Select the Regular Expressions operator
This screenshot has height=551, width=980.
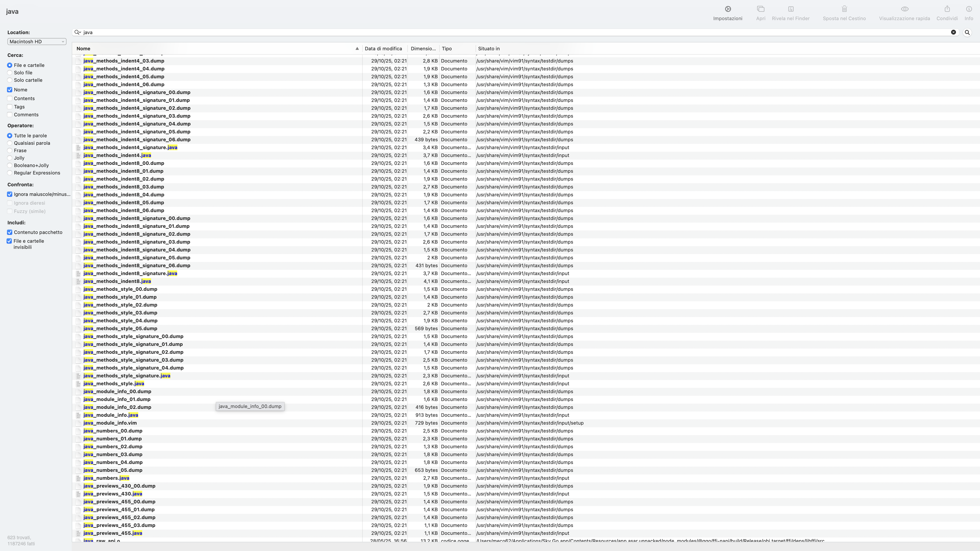tap(10, 173)
